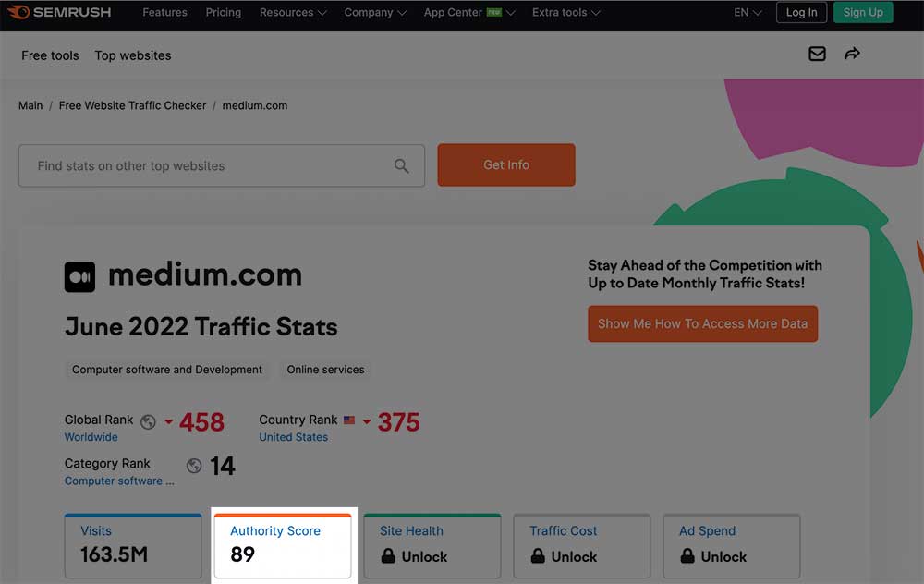Open the Extra tools dropdown
Viewport: 924px width, 584px height.
tap(565, 12)
